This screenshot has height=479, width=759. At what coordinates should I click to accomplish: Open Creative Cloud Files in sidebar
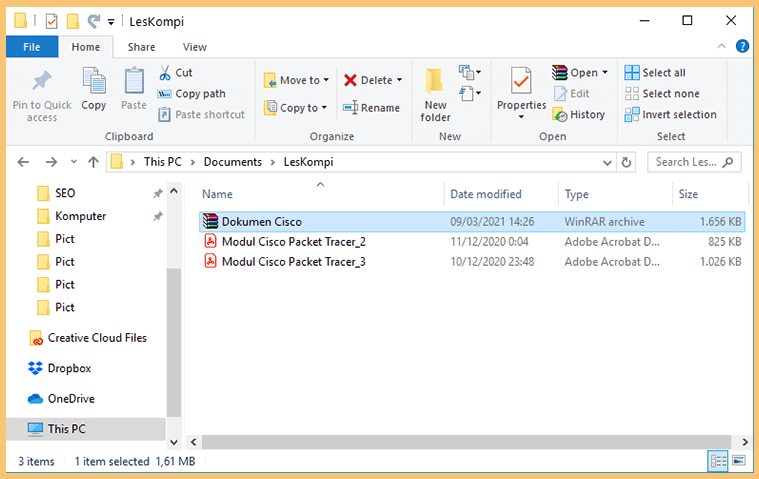coord(88,338)
